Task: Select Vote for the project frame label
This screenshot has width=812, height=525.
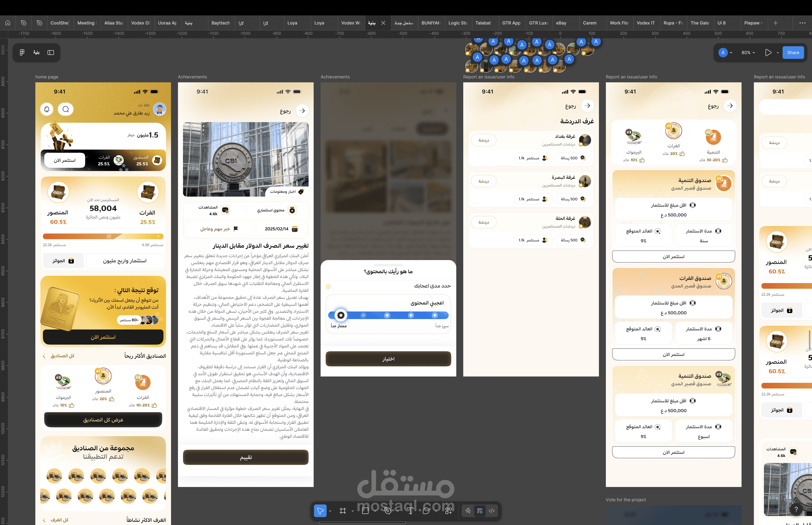Action: click(626, 500)
